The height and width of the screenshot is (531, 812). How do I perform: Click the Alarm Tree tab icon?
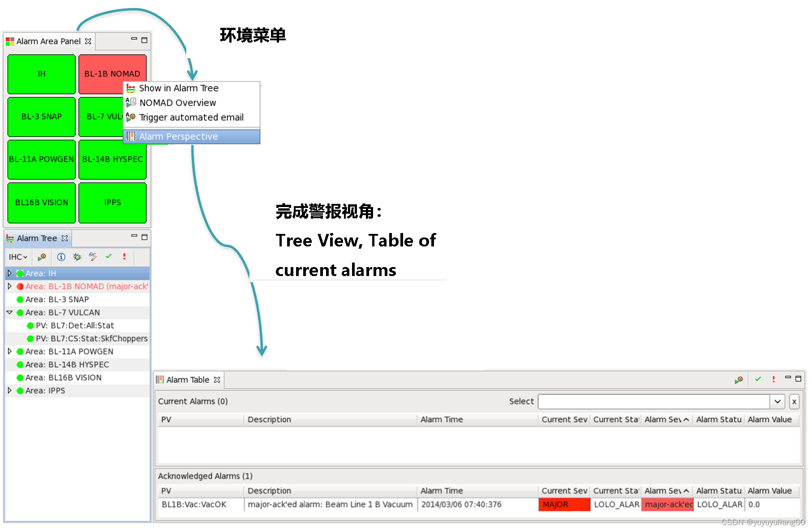click(10, 238)
